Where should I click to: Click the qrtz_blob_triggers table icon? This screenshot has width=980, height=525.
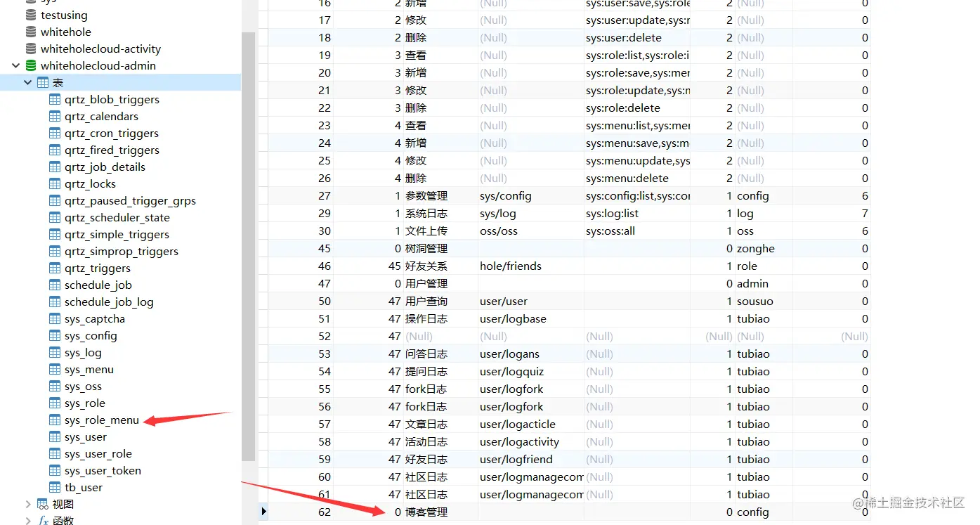pos(55,100)
